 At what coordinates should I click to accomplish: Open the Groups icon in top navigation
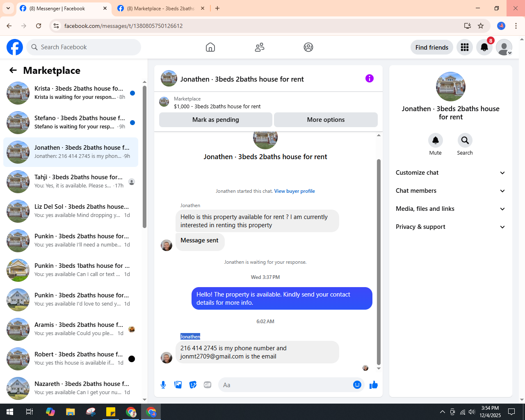[308, 47]
